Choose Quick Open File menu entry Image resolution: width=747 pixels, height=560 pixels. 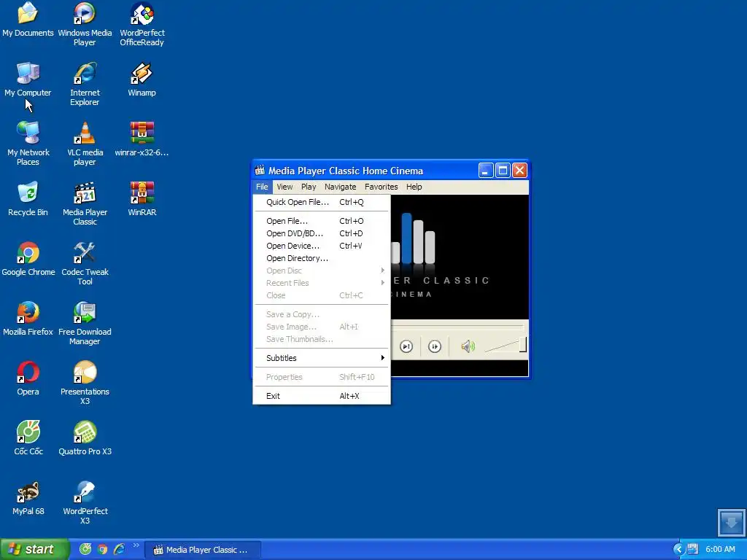322,202
